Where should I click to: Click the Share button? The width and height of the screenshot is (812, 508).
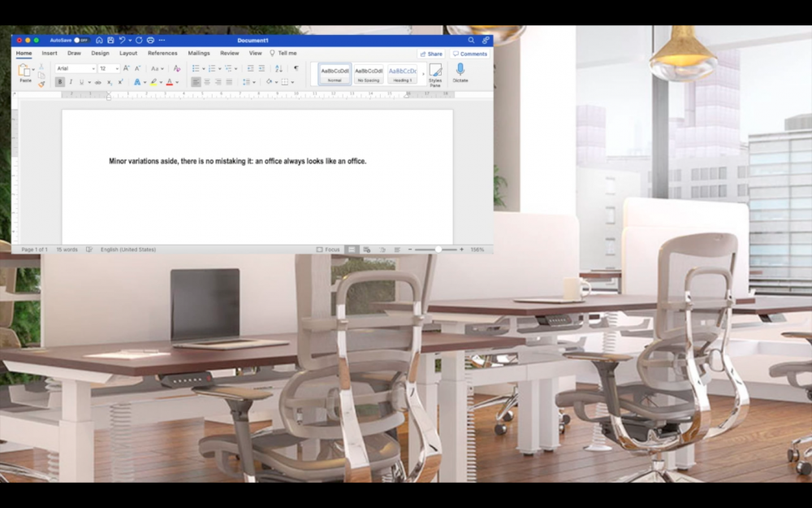(431, 54)
